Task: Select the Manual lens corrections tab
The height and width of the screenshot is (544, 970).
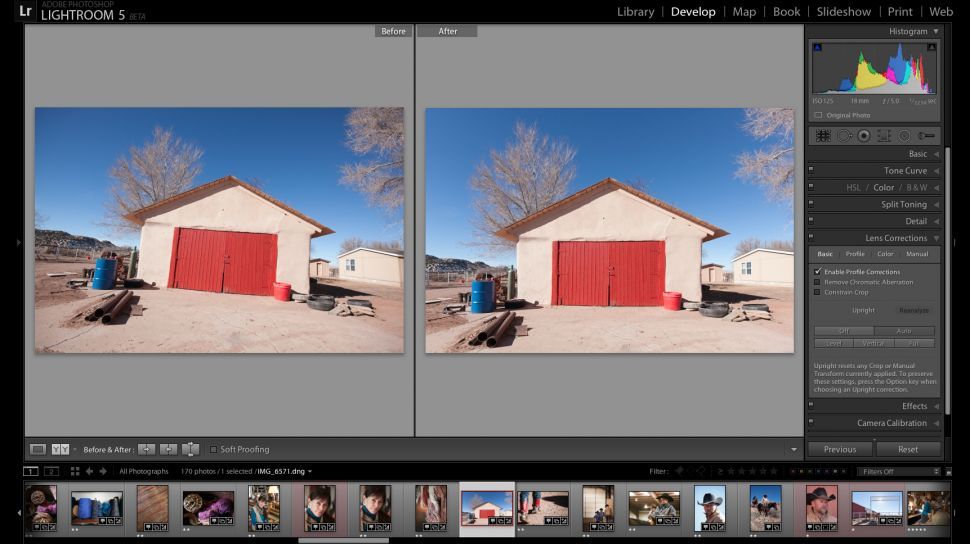Action: 917,254
